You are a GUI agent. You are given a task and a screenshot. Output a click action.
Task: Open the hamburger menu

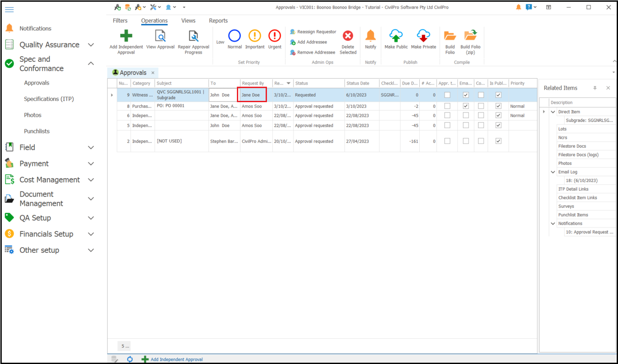[9, 9]
